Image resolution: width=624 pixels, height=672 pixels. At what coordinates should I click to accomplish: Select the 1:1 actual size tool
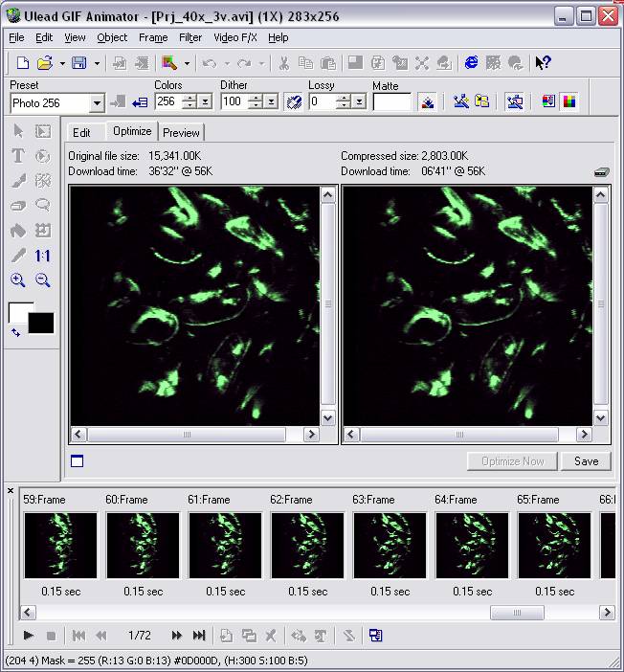point(43,256)
